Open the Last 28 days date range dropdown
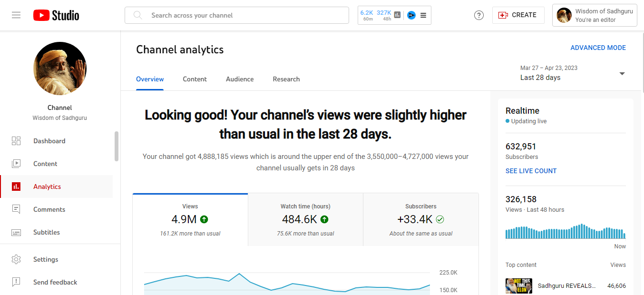 pos(573,73)
